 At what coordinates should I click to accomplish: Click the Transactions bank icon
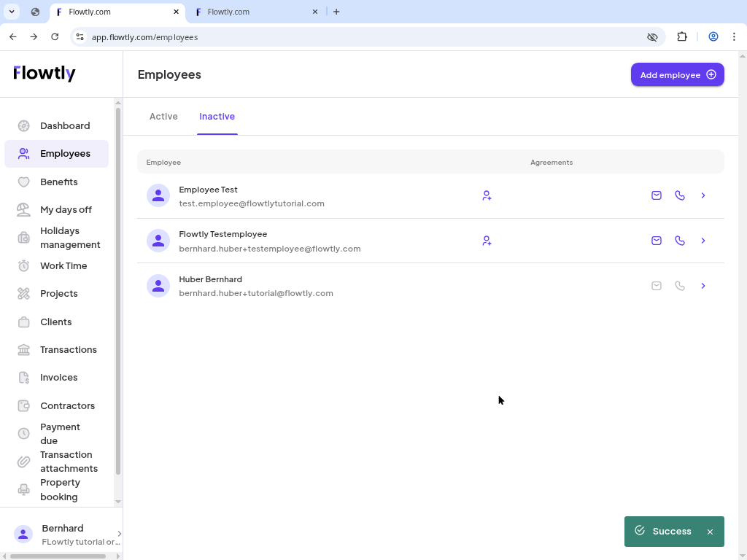coord(23,349)
